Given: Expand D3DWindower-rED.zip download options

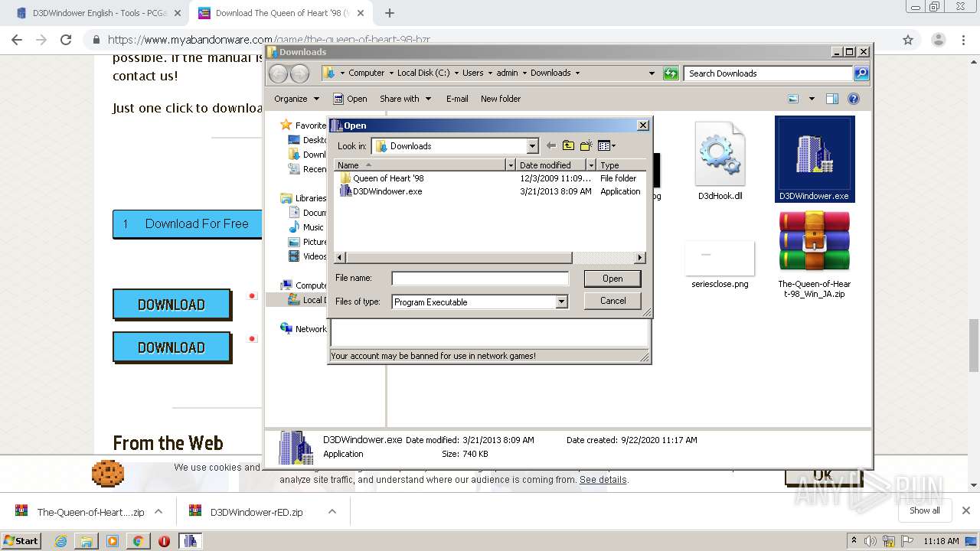Looking at the screenshot, I should (x=332, y=512).
